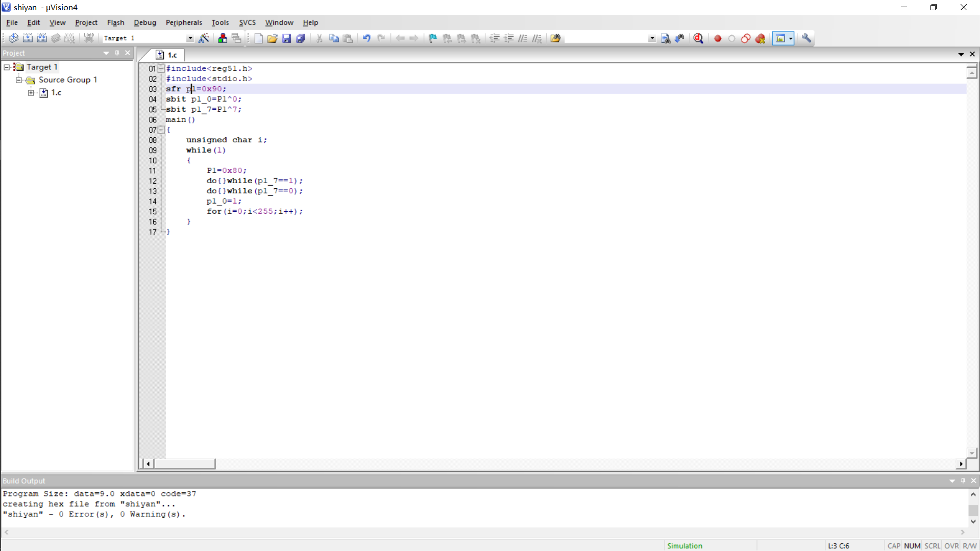Screen dimensions: 980x551
Task: Open Configuration wrench icon
Action: 806,38
